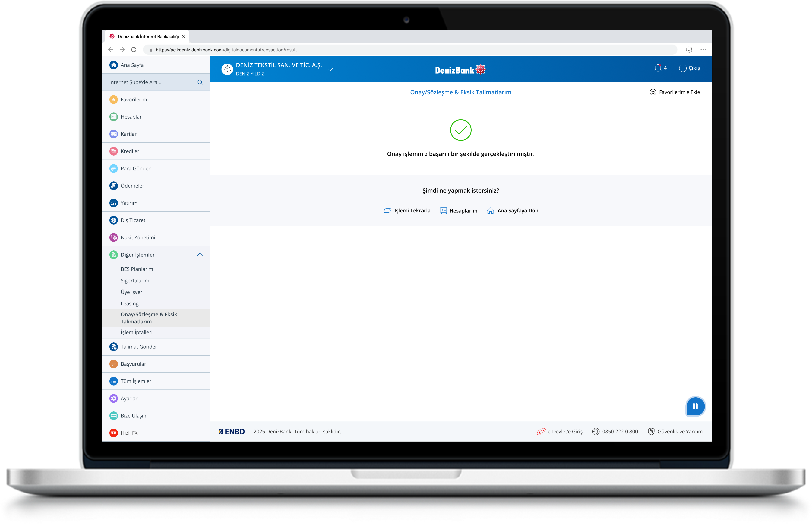Click the search magnifier icon in sidebar

point(200,82)
